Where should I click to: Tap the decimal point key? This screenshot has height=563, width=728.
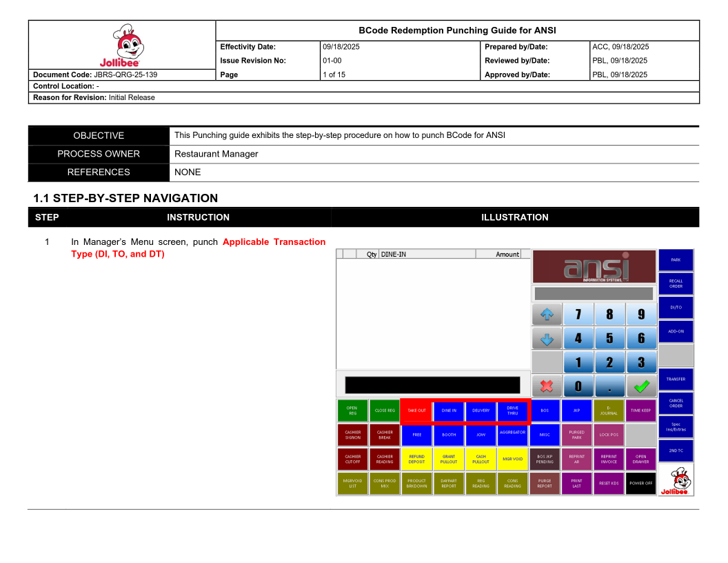click(609, 386)
